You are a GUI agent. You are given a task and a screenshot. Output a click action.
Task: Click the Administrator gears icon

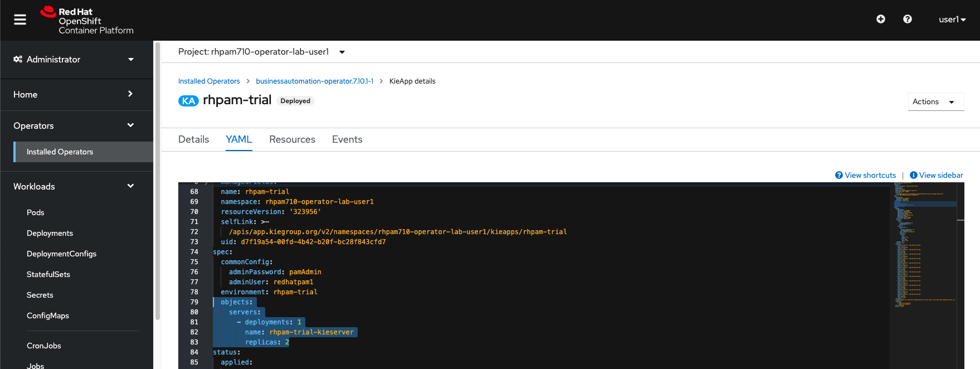click(x=18, y=59)
